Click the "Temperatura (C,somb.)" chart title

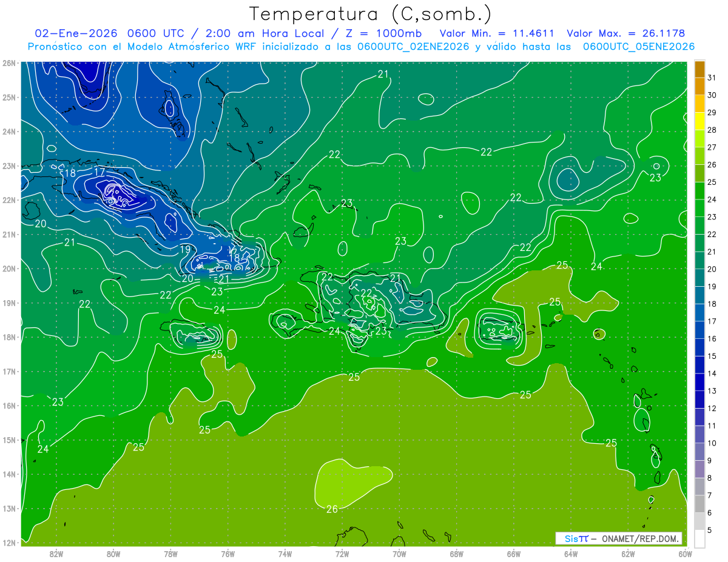pos(371,14)
